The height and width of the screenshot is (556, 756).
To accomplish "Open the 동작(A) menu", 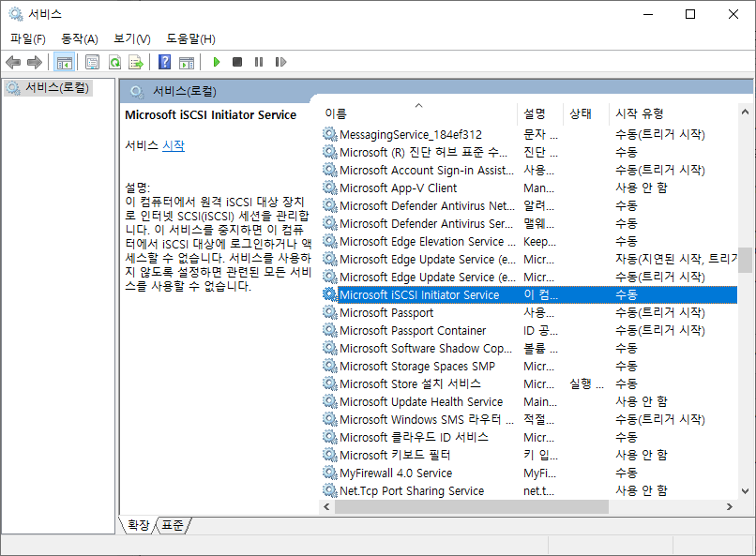I will click(x=80, y=38).
